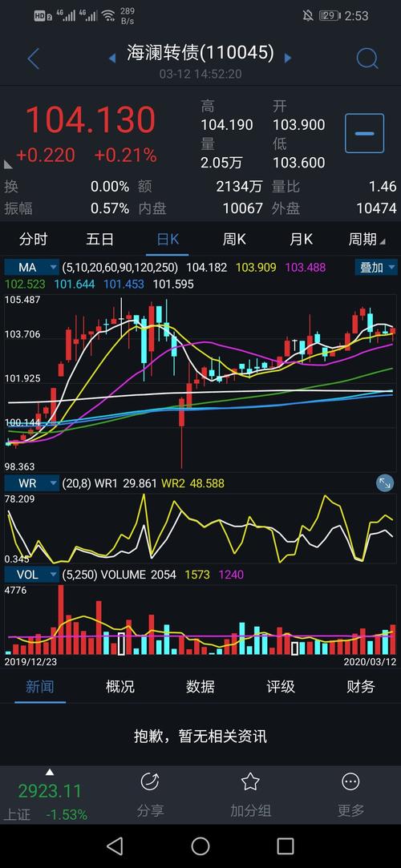
Task: Tap the chart fullscreen expand icon
Action: tap(385, 483)
